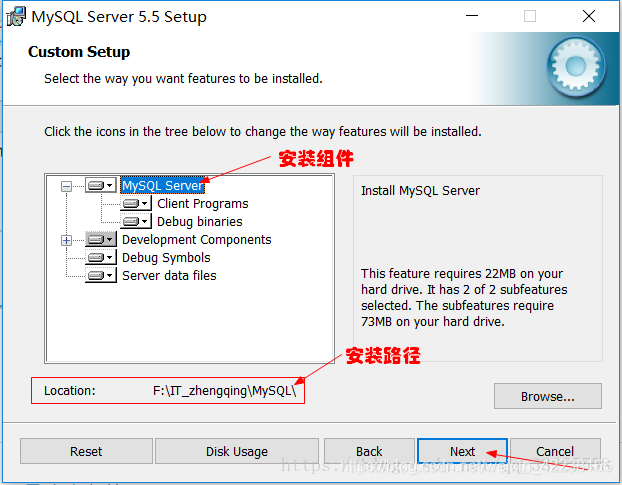Screen dimensions: 622x485
Task: Open Development Components feature install dropdown icon
Action: click(101, 239)
